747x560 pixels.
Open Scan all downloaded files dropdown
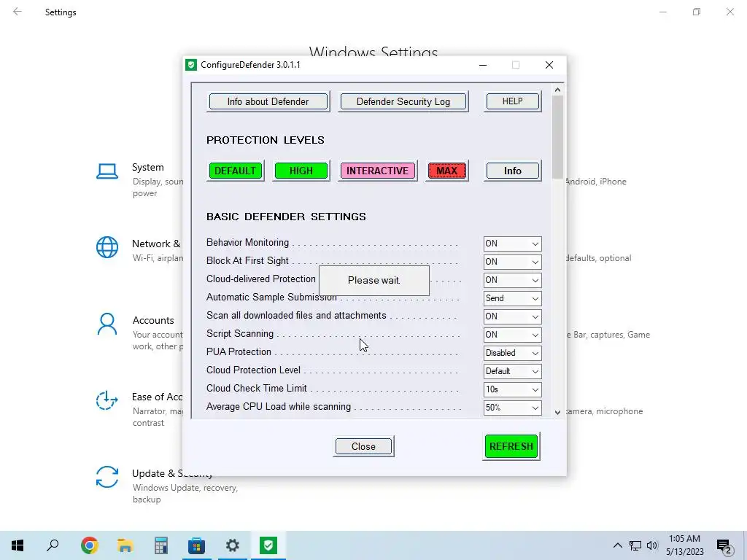(513, 316)
